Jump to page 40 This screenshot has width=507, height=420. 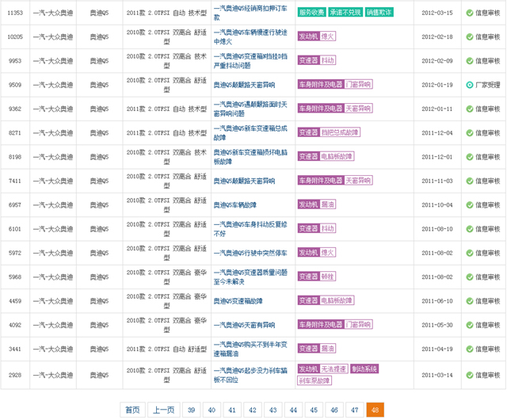(212, 410)
